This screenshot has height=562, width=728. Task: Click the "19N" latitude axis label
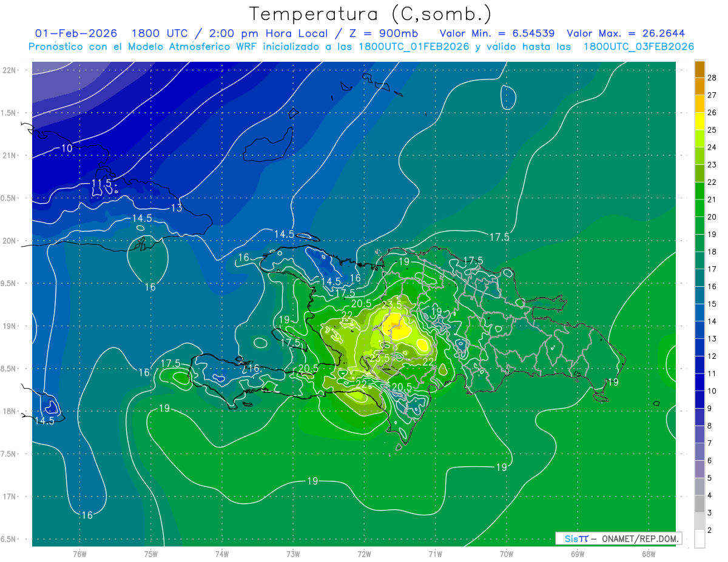click(9, 326)
